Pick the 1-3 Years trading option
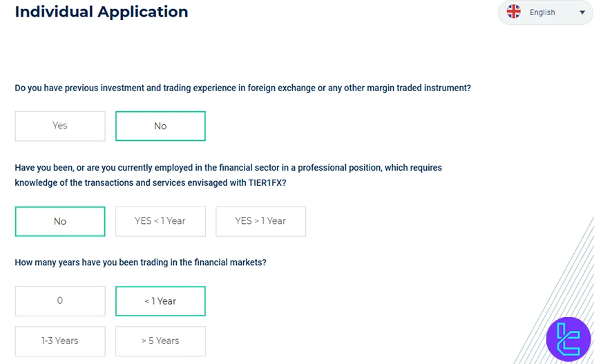Screen dimensions: 594x364 pyautogui.click(x=60, y=341)
